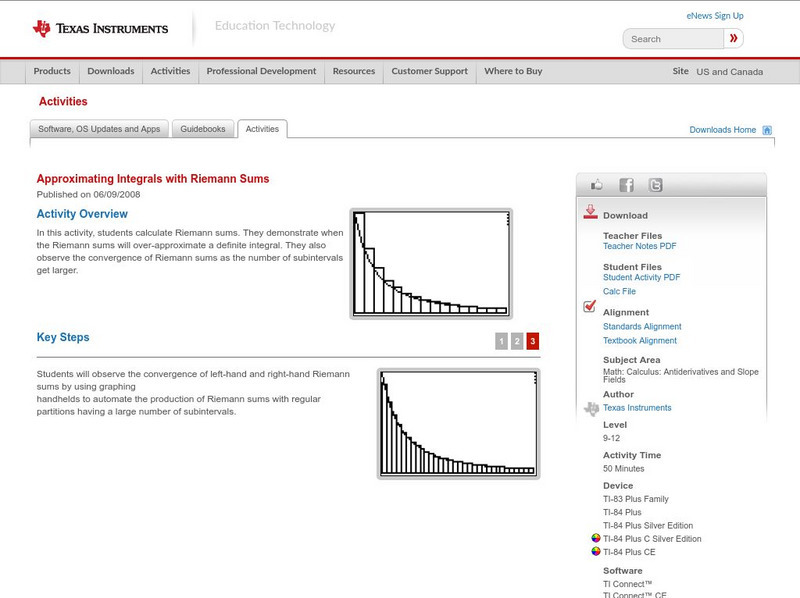800x598 pixels.
Task: Share on Twitter icon
Action: pyautogui.click(x=656, y=185)
